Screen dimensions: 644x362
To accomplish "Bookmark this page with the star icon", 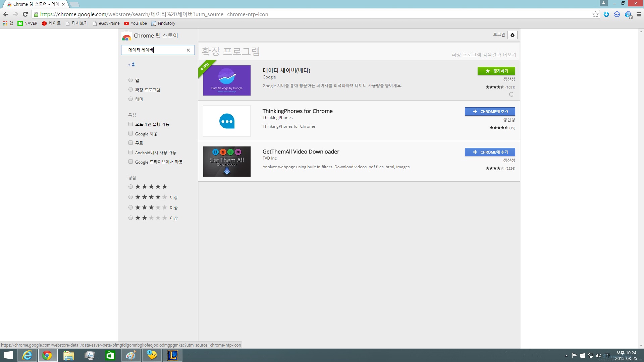I will tap(595, 14).
